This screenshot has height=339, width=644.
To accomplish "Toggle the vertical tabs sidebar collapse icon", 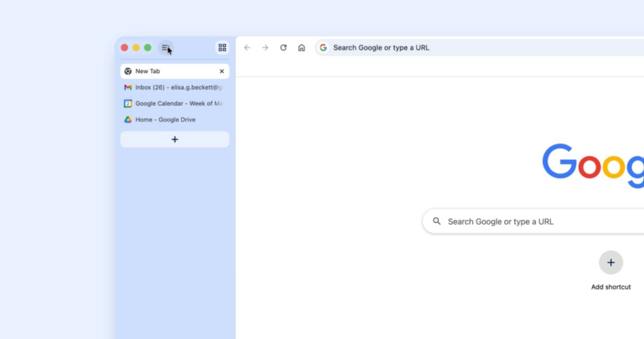I will click(x=166, y=48).
